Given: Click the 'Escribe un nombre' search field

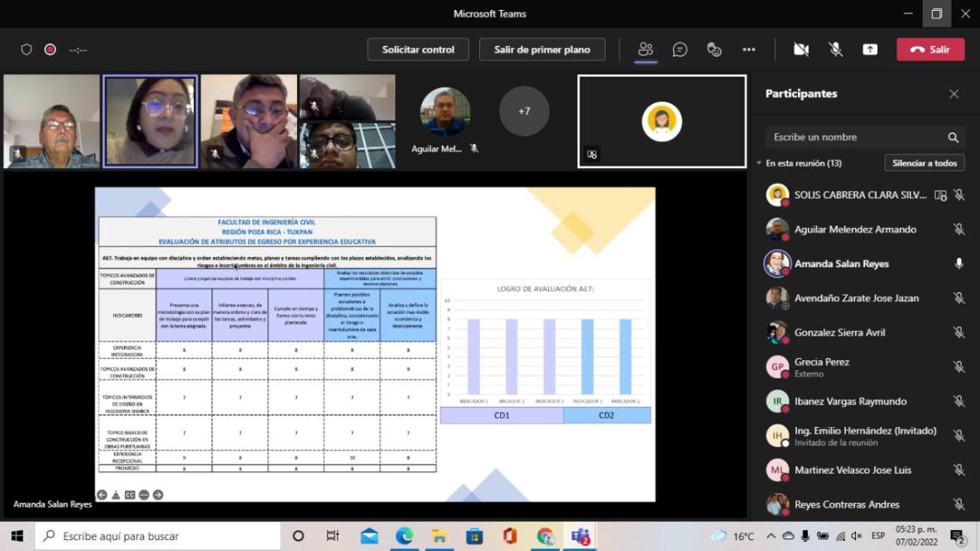Looking at the screenshot, I should point(855,137).
